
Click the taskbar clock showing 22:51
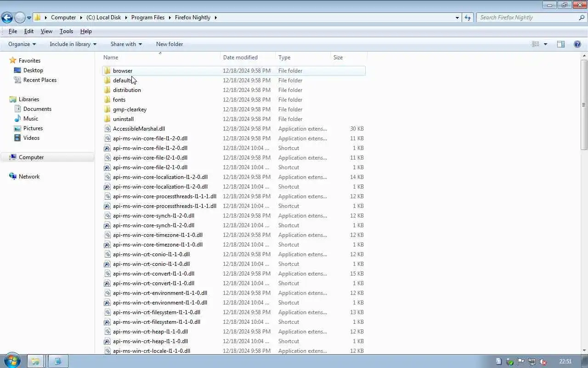pos(565,362)
